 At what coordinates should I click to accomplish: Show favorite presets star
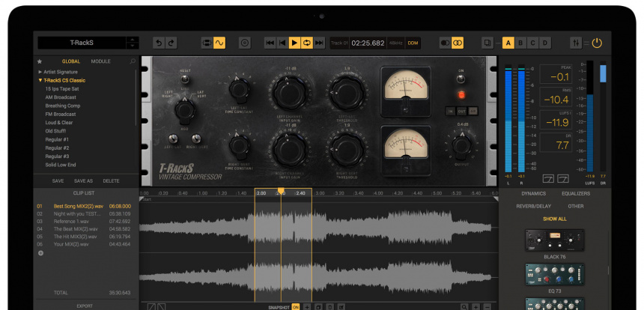(40, 61)
